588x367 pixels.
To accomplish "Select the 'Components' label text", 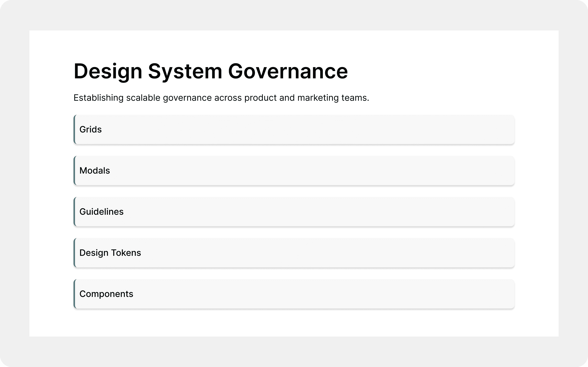I will [x=106, y=294].
